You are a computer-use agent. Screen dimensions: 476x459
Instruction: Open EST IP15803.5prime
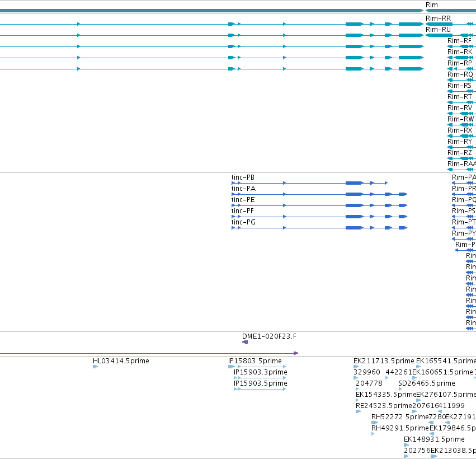click(255, 361)
